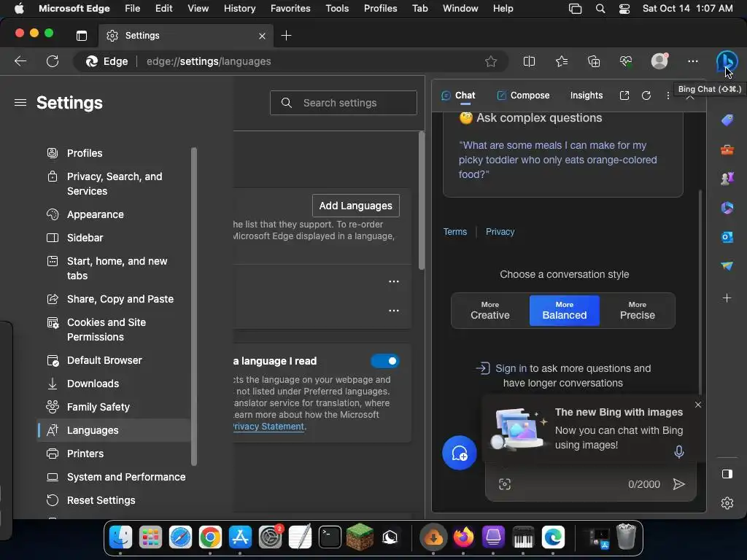This screenshot has width=747, height=560.
Task: Open Bing Chat icon in toolbar
Action: pyautogui.click(x=726, y=61)
